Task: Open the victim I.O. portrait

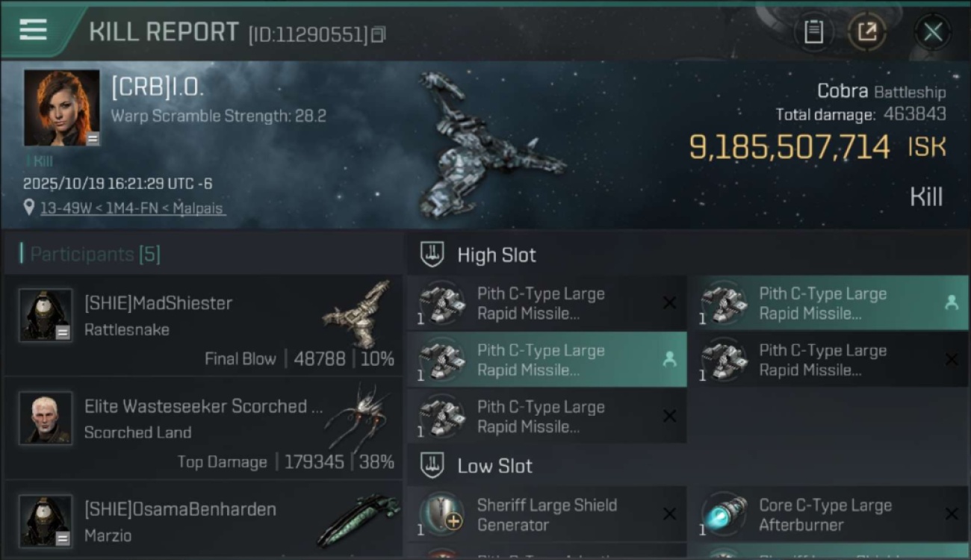Action: (x=61, y=108)
